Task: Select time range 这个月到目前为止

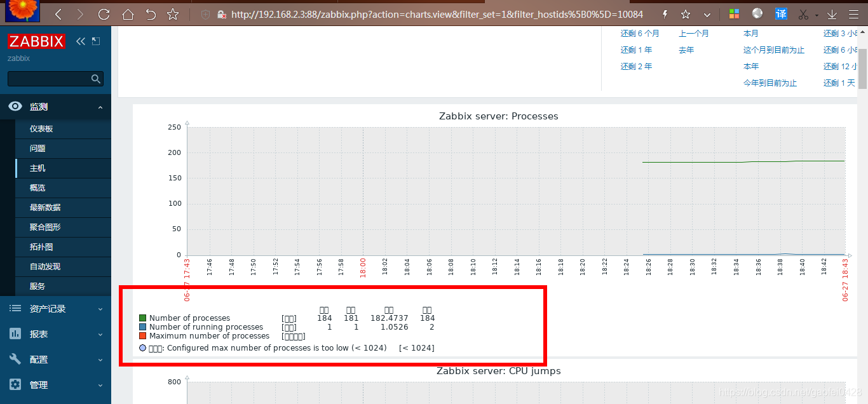Action: pos(774,50)
